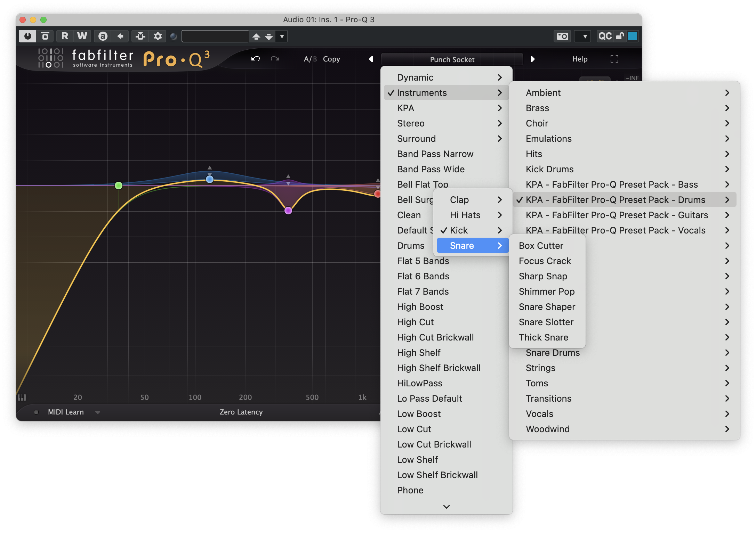Toggle the QC quick controls button

coord(605,36)
